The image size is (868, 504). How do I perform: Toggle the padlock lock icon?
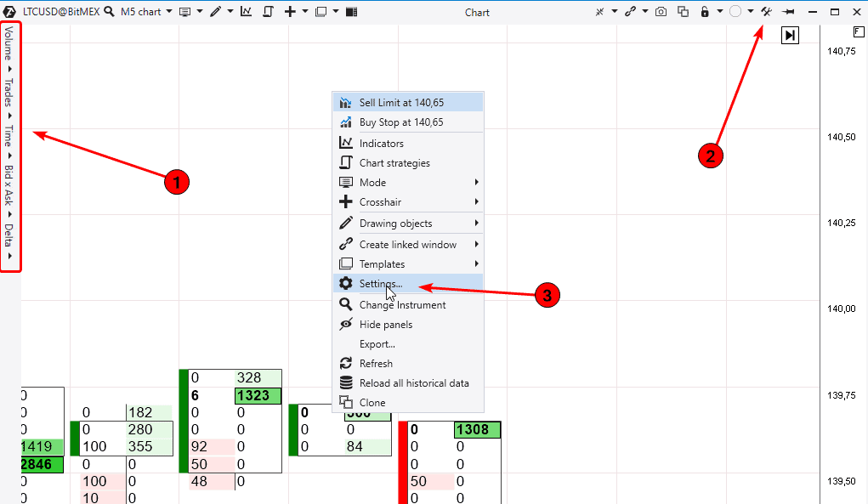[x=705, y=12]
